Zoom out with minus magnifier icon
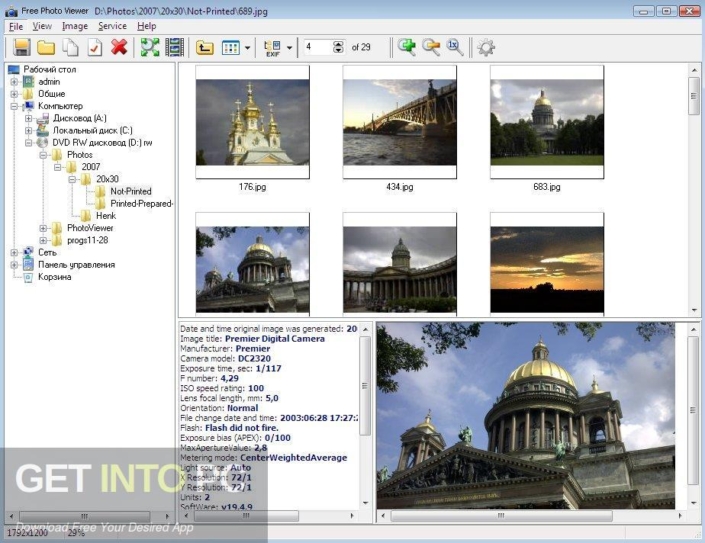 (x=431, y=47)
